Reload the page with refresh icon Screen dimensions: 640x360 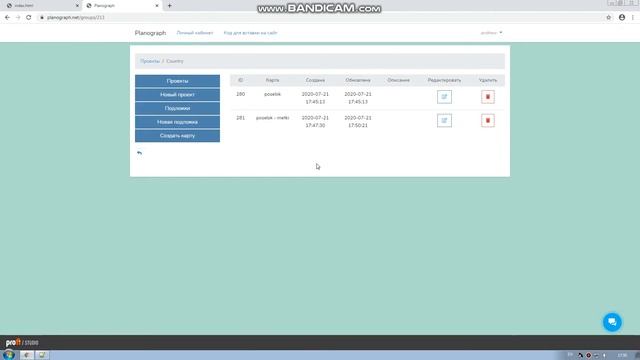(29, 18)
